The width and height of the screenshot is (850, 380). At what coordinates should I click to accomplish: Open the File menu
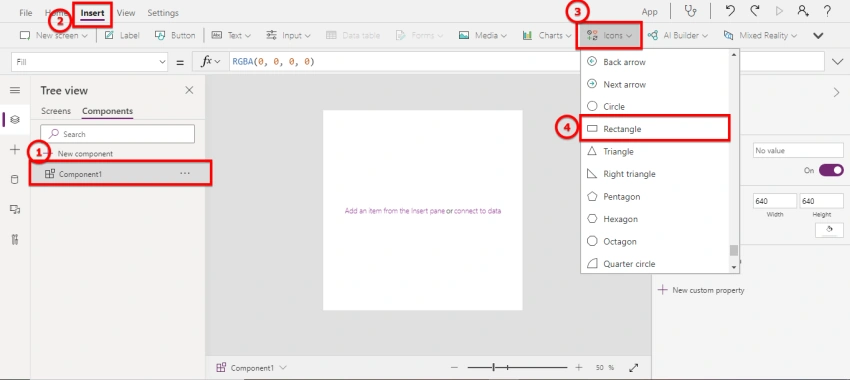(x=25, y=12)
